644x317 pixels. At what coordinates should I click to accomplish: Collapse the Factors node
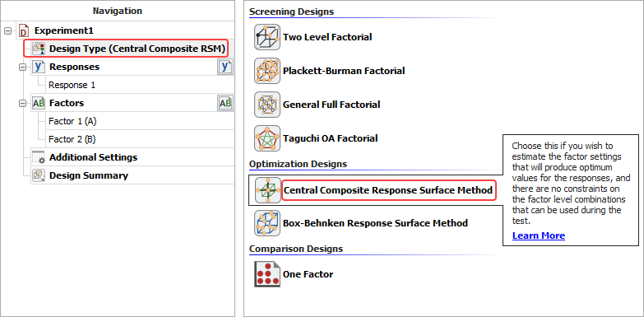point(22,103)
